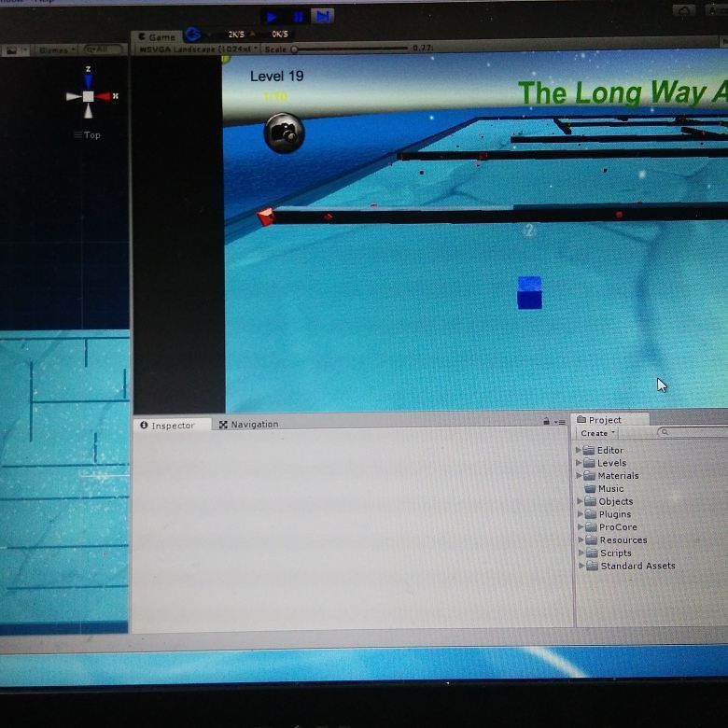Click the "The Long Way" green title

[x=613, y=92]
